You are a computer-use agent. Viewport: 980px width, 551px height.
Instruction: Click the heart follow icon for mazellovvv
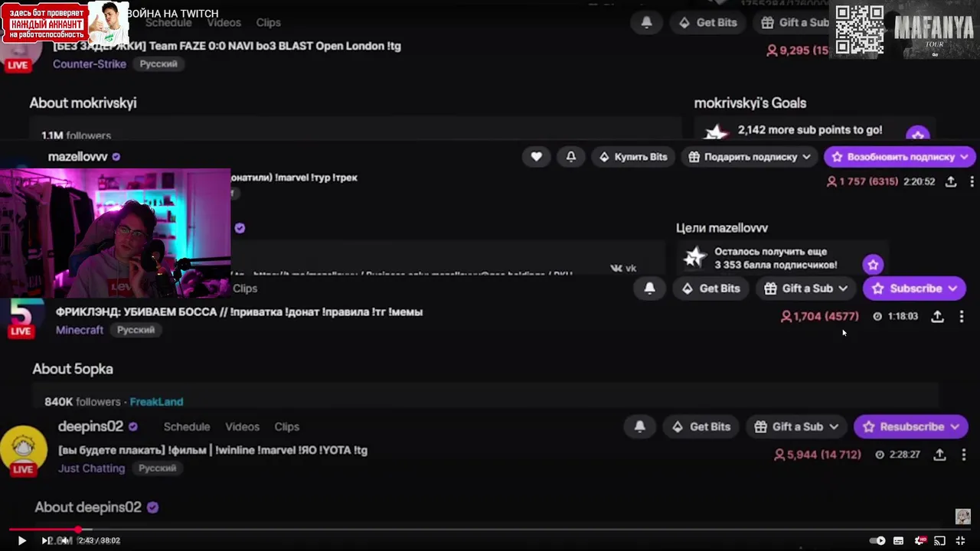(x=537, y=157)
